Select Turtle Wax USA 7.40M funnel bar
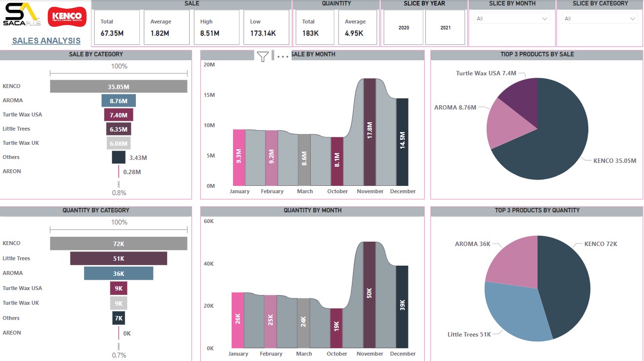This screenshot has width=644, height=361. click(119, 115)
